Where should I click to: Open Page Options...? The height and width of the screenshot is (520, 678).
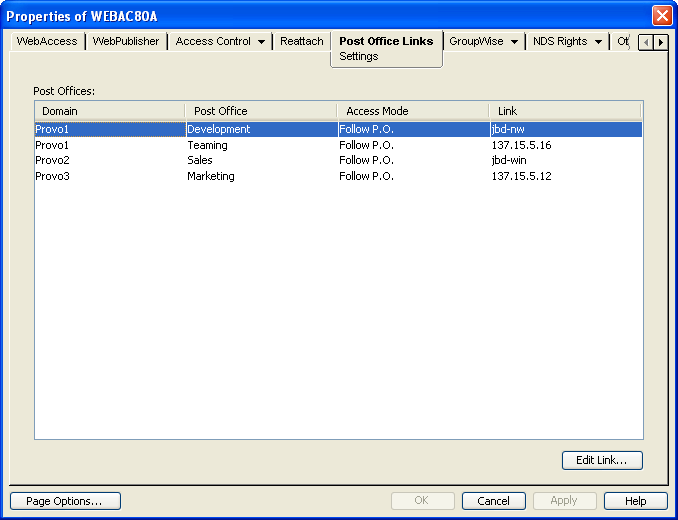[65, 501]
